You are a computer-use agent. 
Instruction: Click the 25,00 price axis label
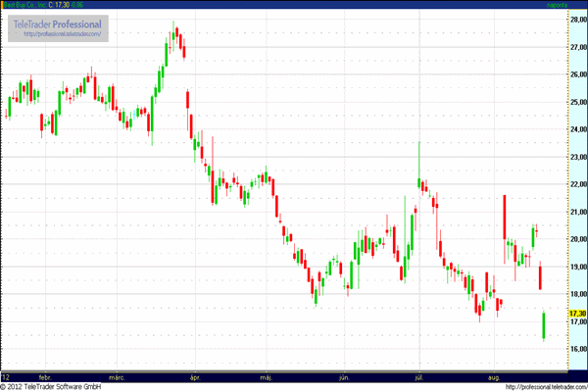point(576,102)
